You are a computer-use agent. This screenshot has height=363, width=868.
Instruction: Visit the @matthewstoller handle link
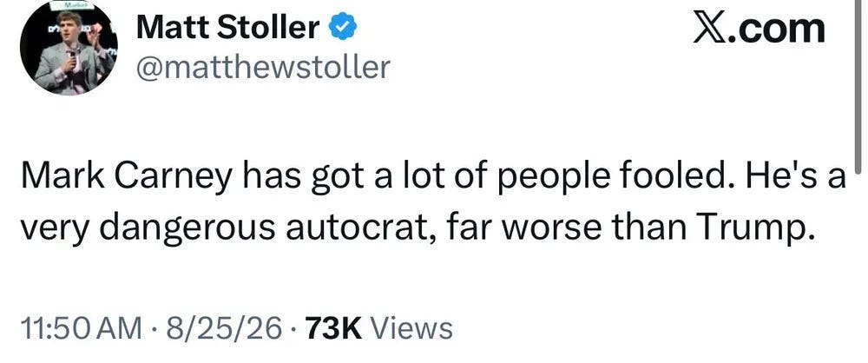(264, 68)
